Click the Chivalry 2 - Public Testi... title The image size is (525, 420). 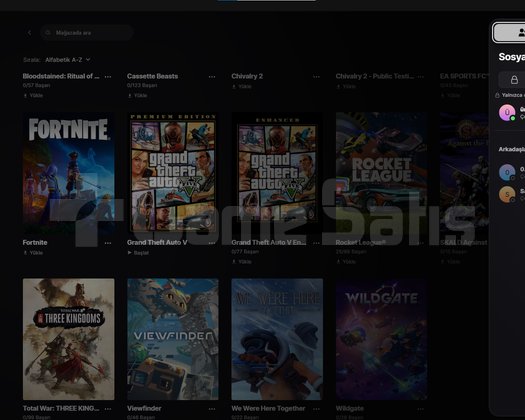(375, 76)
